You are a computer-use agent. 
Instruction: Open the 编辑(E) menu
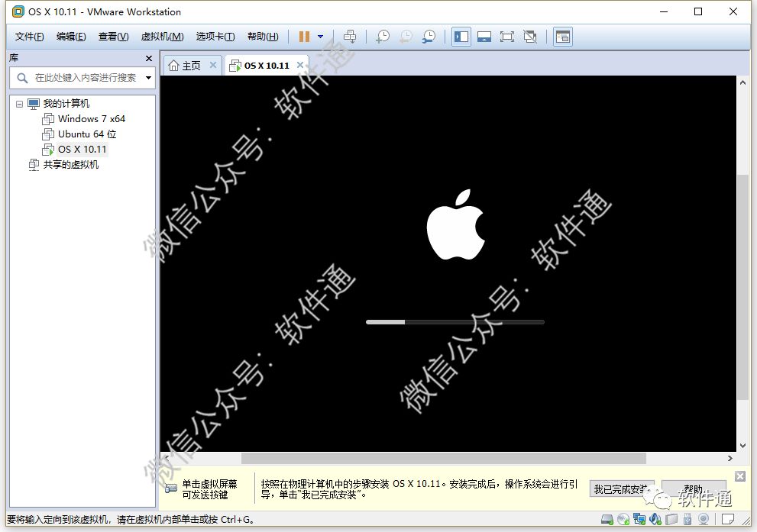click(71, 37)
